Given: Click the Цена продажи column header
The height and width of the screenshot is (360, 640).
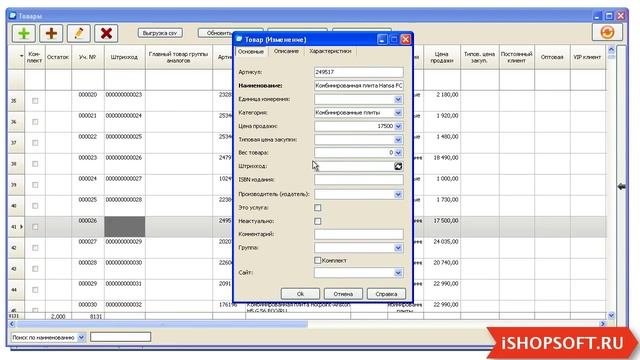Looking at the screenshot, I should [x=442, y=57].
